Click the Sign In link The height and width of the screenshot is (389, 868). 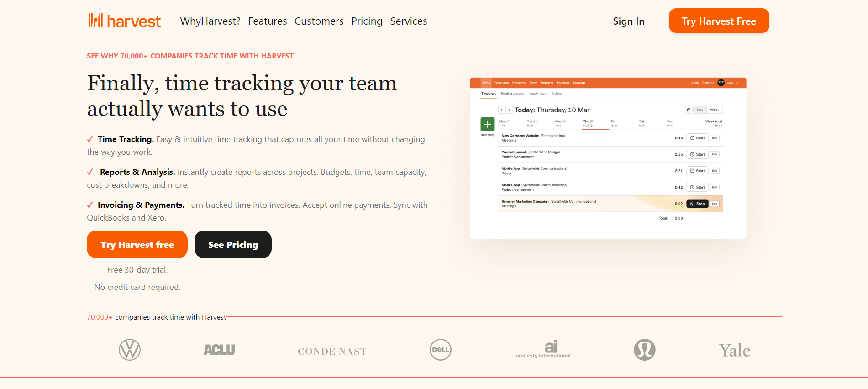coord(628,21)
